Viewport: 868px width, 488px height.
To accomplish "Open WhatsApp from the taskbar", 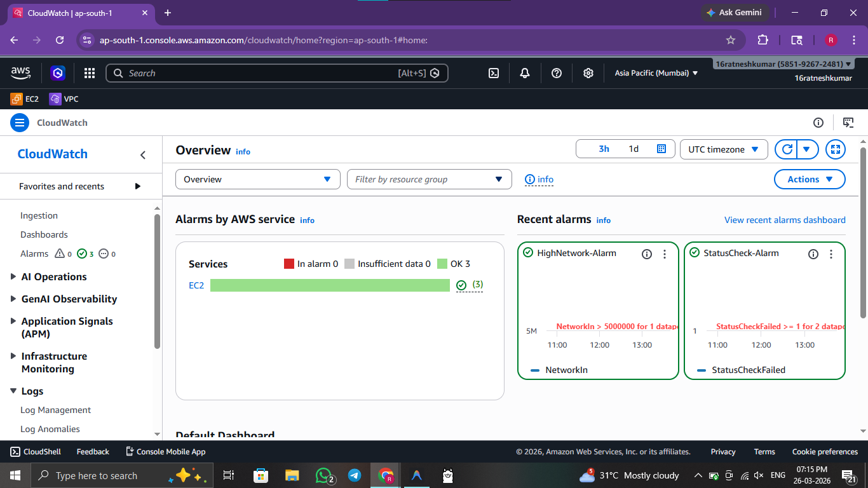I will [325, 475].
